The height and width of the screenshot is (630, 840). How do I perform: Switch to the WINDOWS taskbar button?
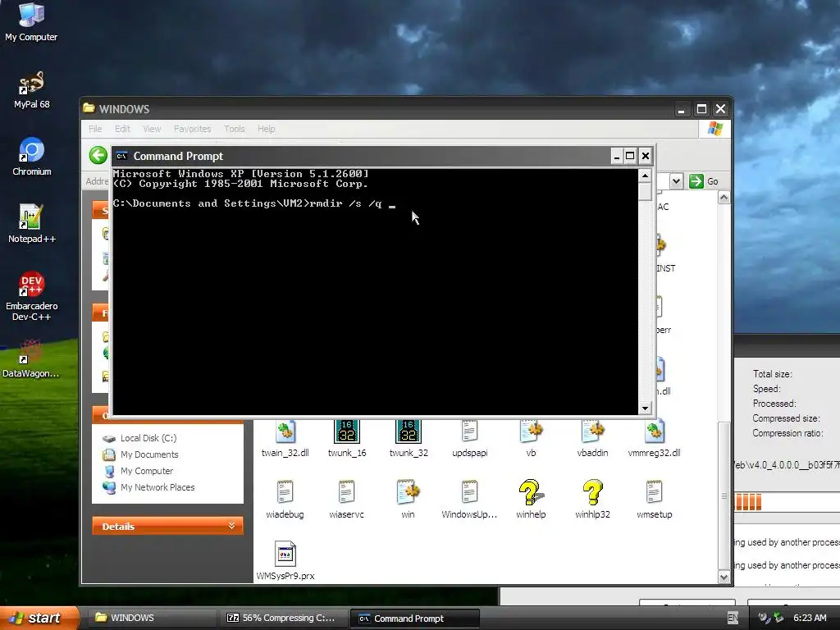(x=152, y=618)
